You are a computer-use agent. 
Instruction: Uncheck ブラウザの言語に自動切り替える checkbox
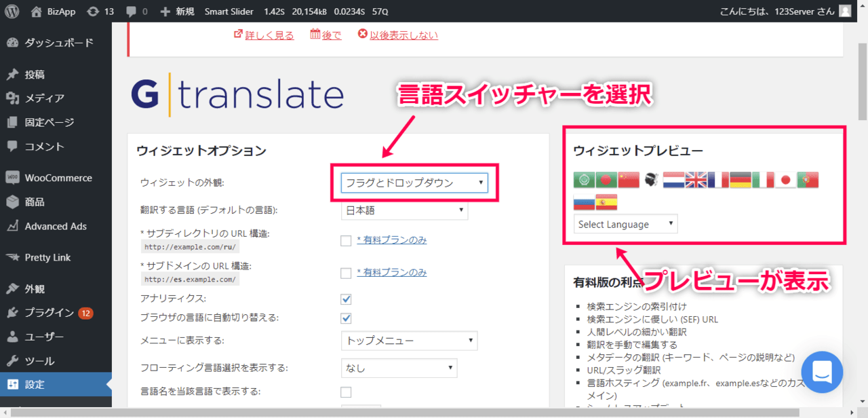[346, 318]
